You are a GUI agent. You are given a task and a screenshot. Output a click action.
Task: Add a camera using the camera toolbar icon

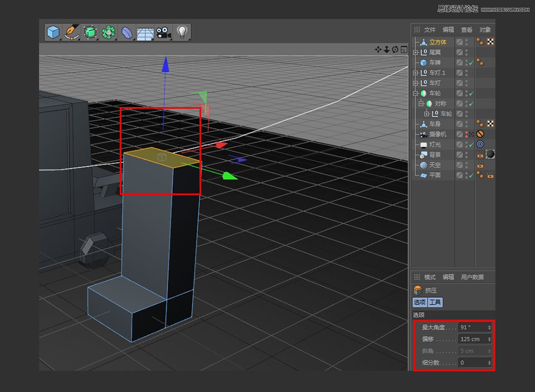click(164, 32)
